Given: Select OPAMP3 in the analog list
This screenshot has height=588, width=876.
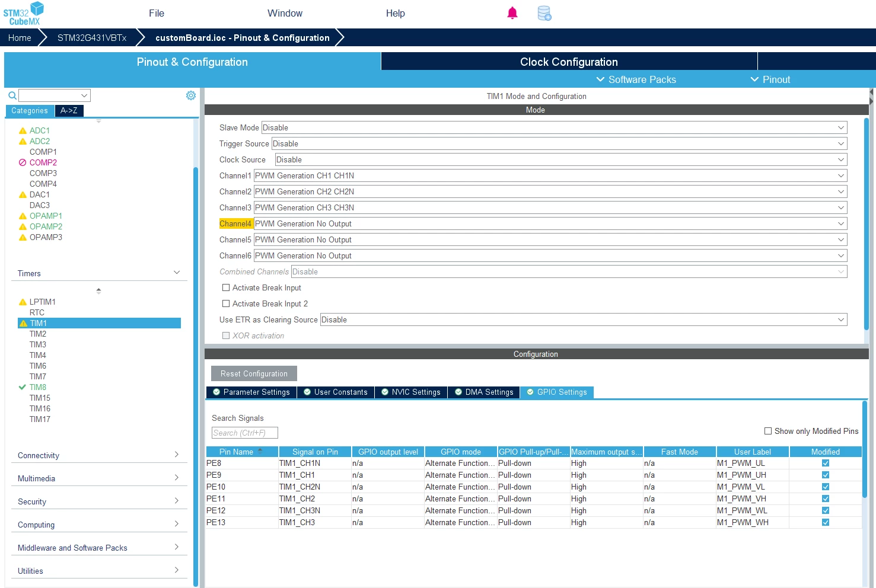Looking at the screenshot, I should pyautogui.click(x=46, y=237).
